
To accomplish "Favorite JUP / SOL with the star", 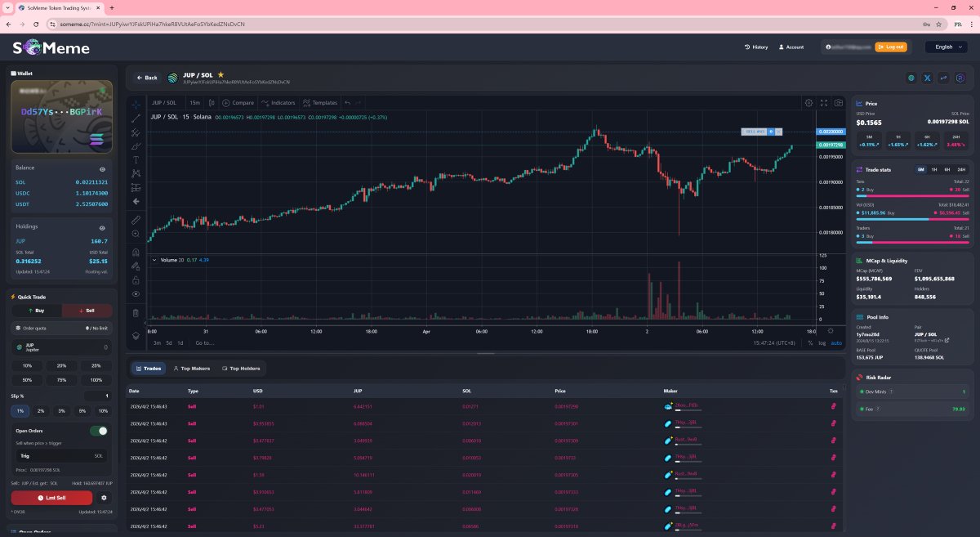I will [x=220, y=74].
